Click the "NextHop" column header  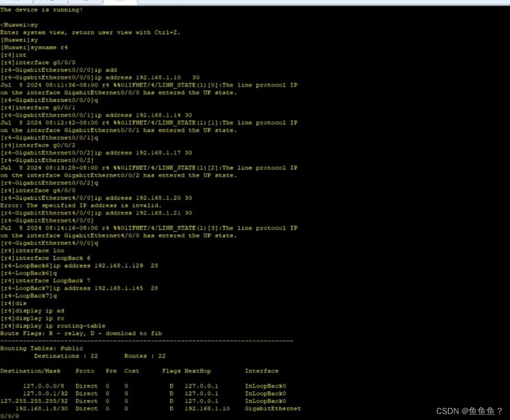click(198, 371)
